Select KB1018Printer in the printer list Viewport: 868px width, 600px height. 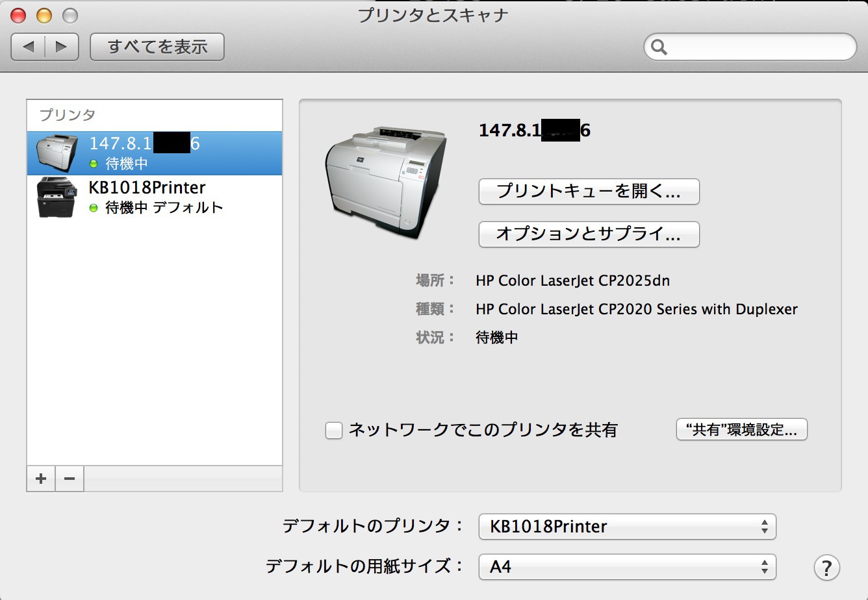click(155, 197)
